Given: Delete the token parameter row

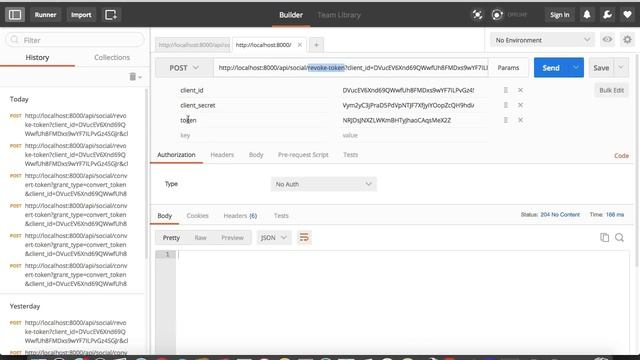Looking at the screenshot, I should pyautogui.click(x=520, y=120).
